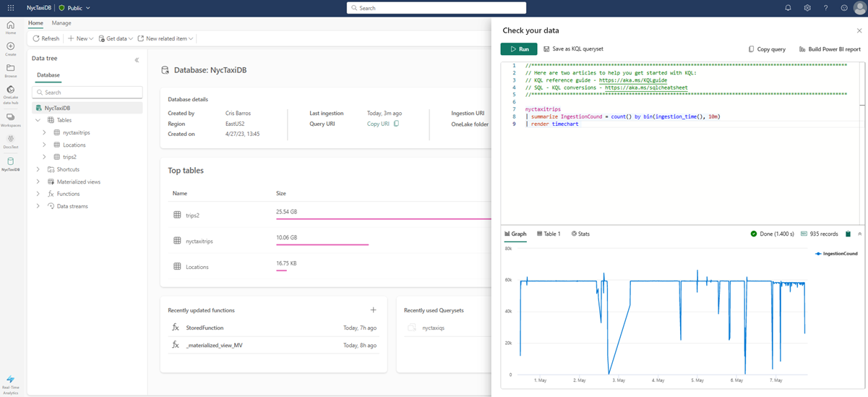Open the user account avatar
868x397 pixels.
860,8
